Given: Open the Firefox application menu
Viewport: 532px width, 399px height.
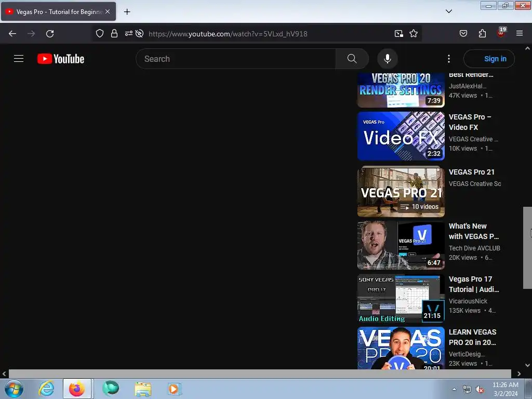Looking at the screenshot, I should pyautogui.click(x=520, y=33).
